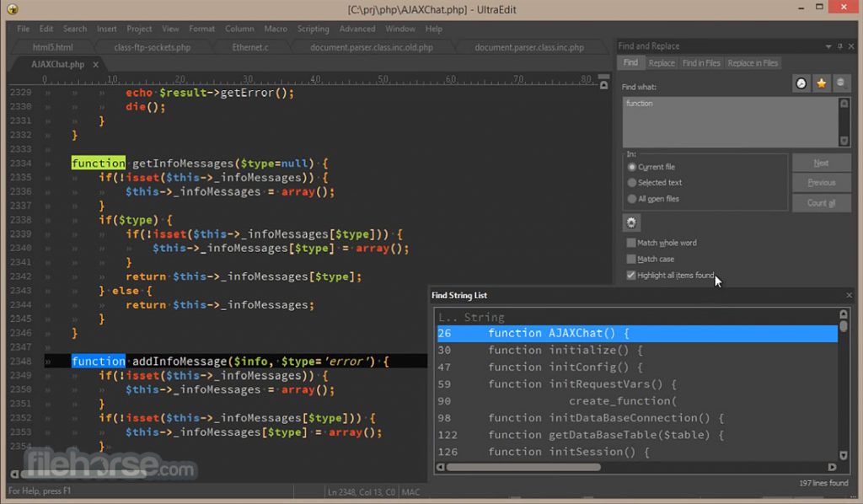863x504 pixels.
Task: Switch to the Replace tab
Action: coord(662,62)
